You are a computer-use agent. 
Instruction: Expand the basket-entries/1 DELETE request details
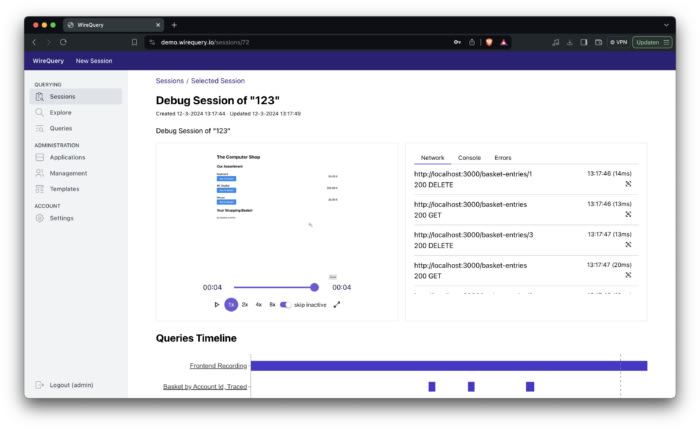628,185
